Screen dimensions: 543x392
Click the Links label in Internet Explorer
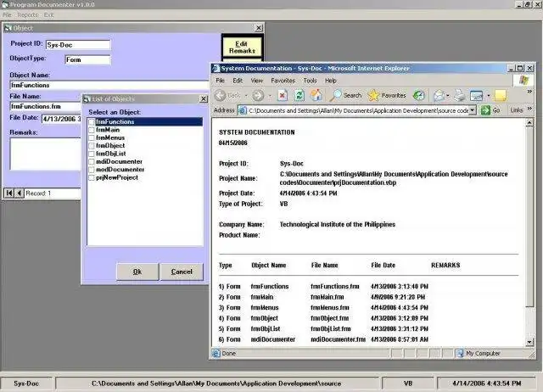tap(517, 110)
